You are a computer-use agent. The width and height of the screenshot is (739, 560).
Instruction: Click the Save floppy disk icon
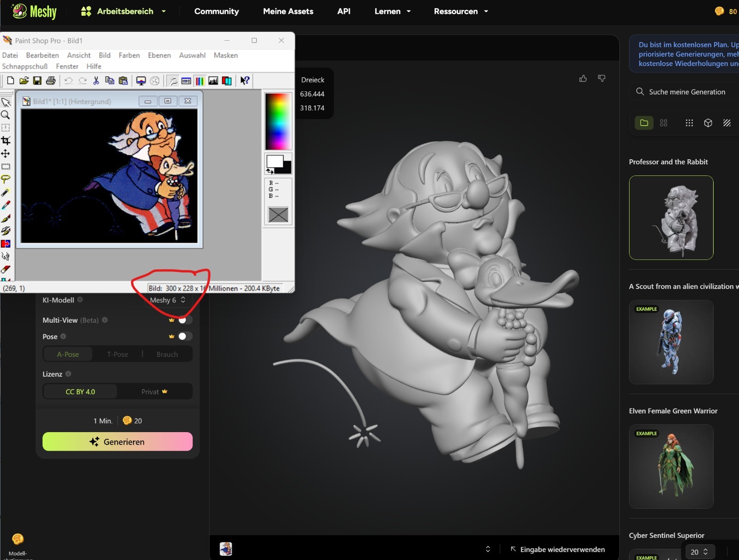coord(37,81)
